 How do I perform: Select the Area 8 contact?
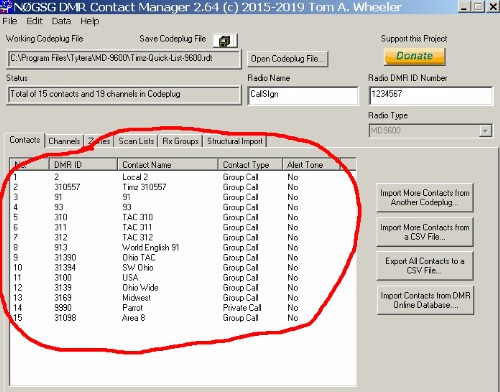[183, 318]
